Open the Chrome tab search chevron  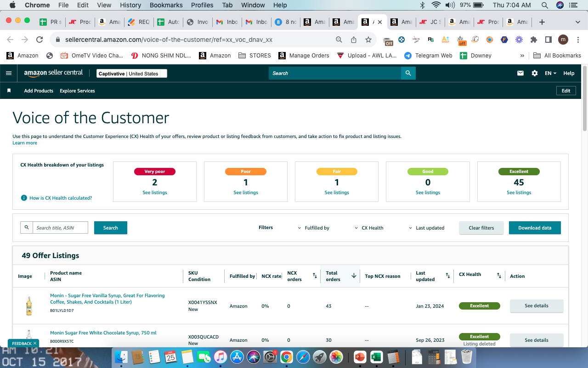click(578, 22)
